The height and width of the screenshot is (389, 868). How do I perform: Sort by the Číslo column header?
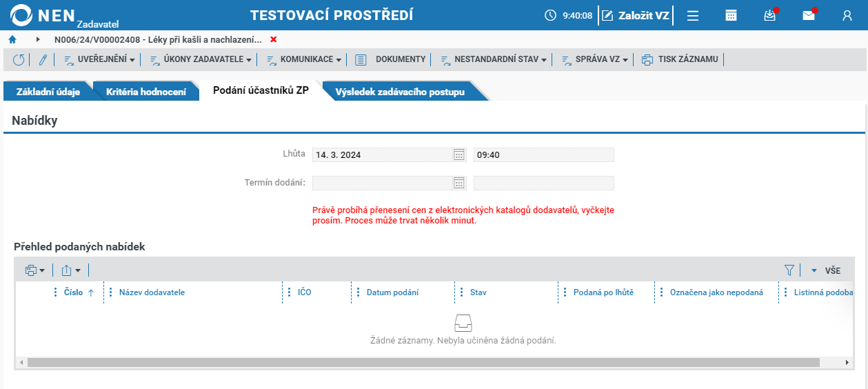(74, 292)
